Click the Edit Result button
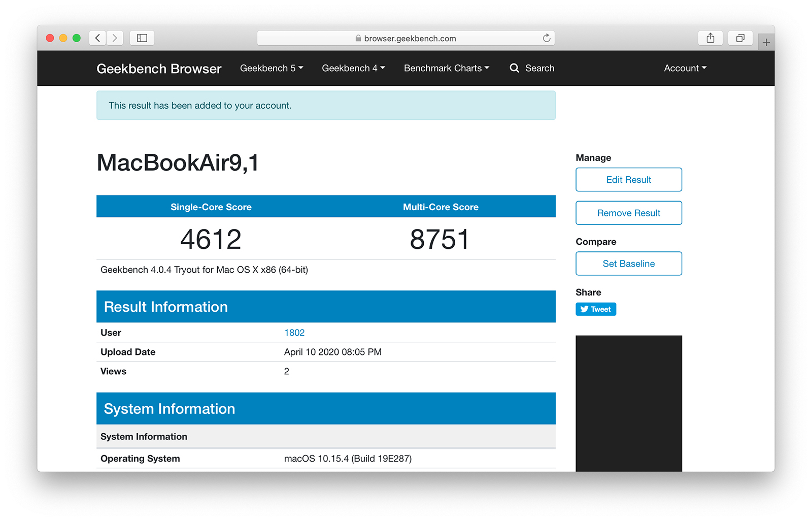 coord(629,180)
